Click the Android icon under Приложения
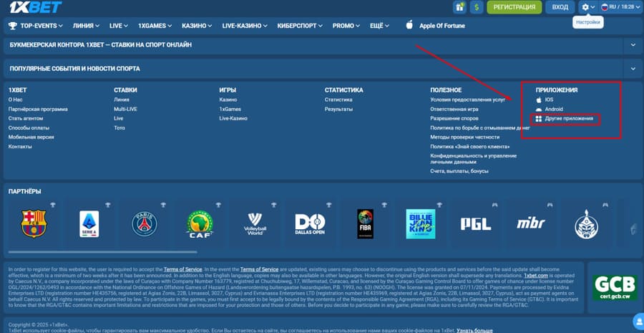Image resolution: width=644 pixels, height=333 pixels. click(x=539, y=110)
